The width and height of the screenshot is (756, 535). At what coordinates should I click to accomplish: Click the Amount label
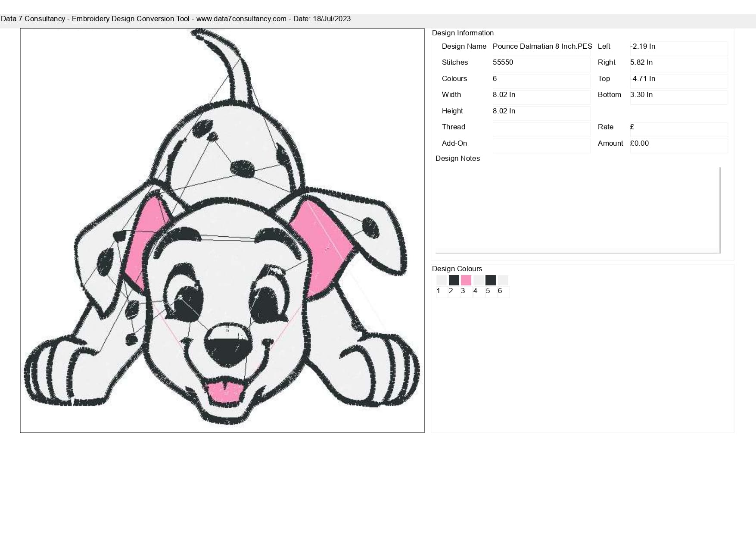tap(610, 143)
